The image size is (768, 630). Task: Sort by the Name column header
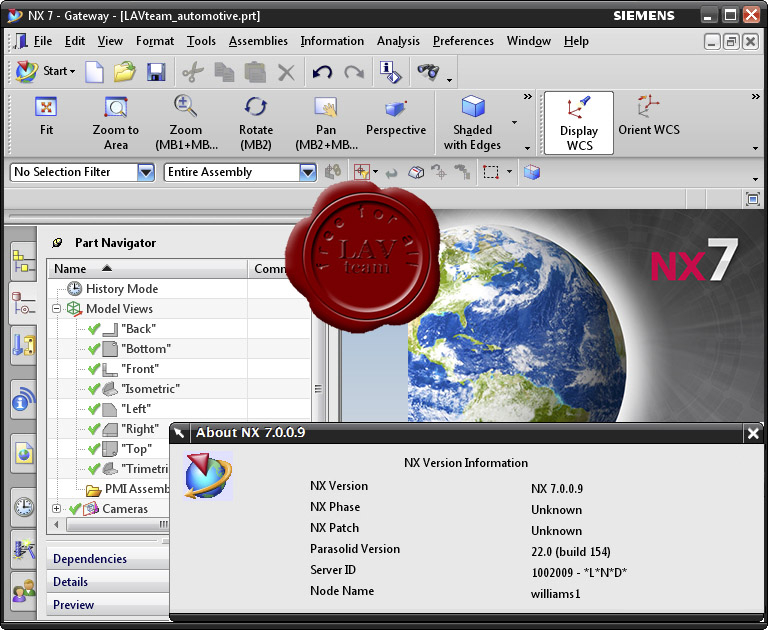click(x=147, y=268)
